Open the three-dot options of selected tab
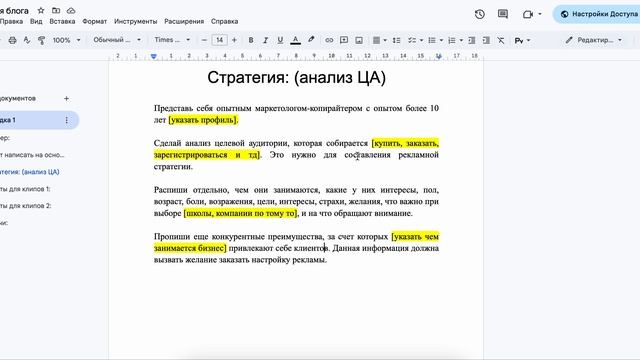This screenshot has height=360, width=640. pyautogui.click(x=67, y=120)
